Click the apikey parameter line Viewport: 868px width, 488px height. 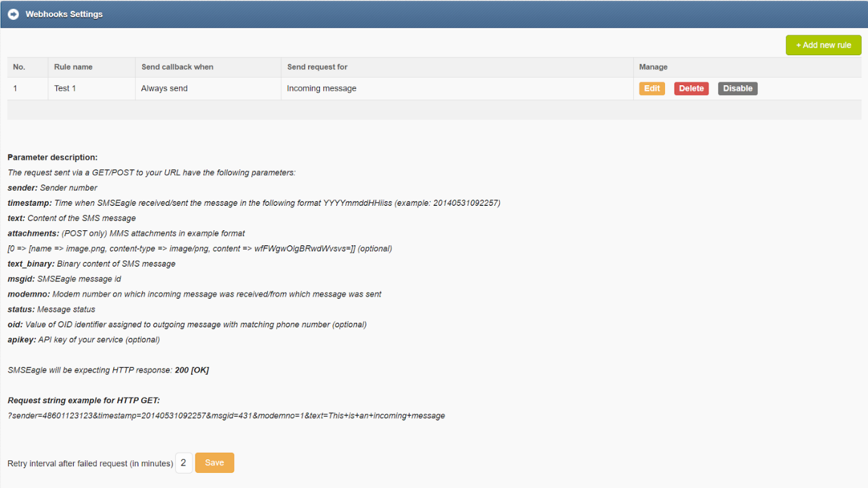pos(83,340)
